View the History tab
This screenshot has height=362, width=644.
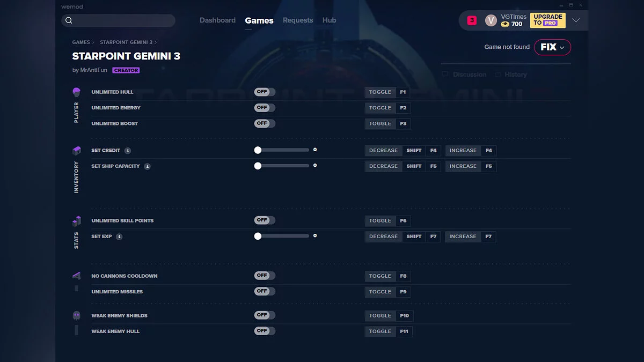click(511, 75)
